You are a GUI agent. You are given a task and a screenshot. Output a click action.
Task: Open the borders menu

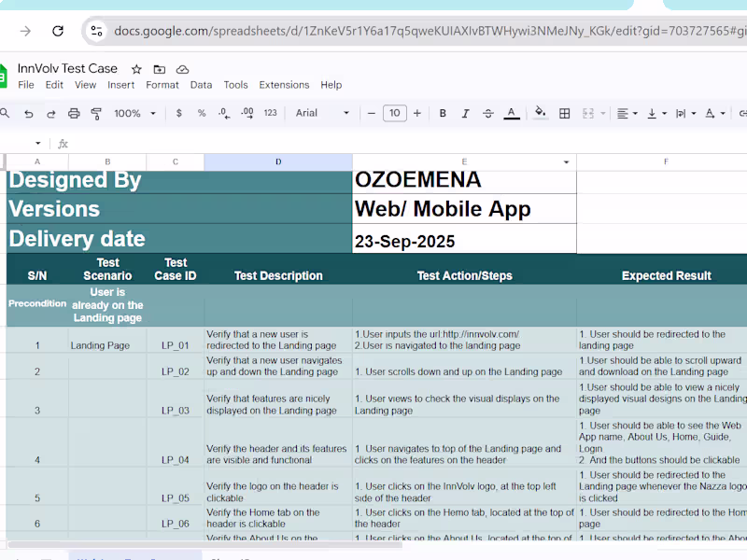tap(564, 113)
